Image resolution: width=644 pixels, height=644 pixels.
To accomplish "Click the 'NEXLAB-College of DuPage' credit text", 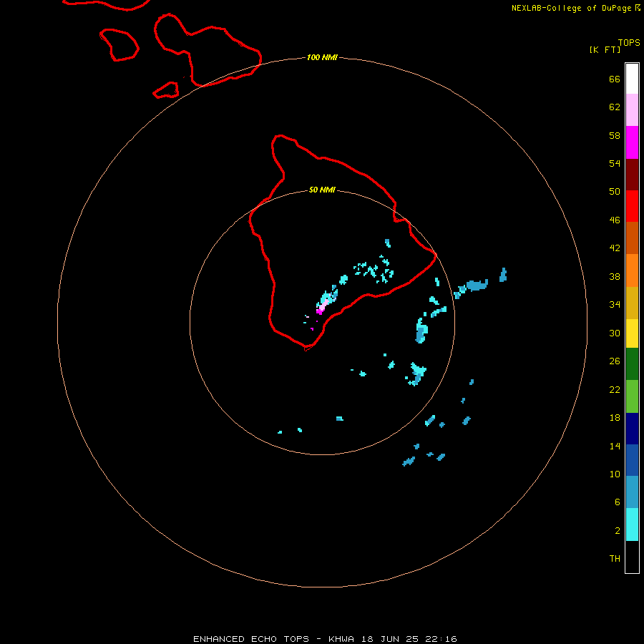I will tap(571, 8).
